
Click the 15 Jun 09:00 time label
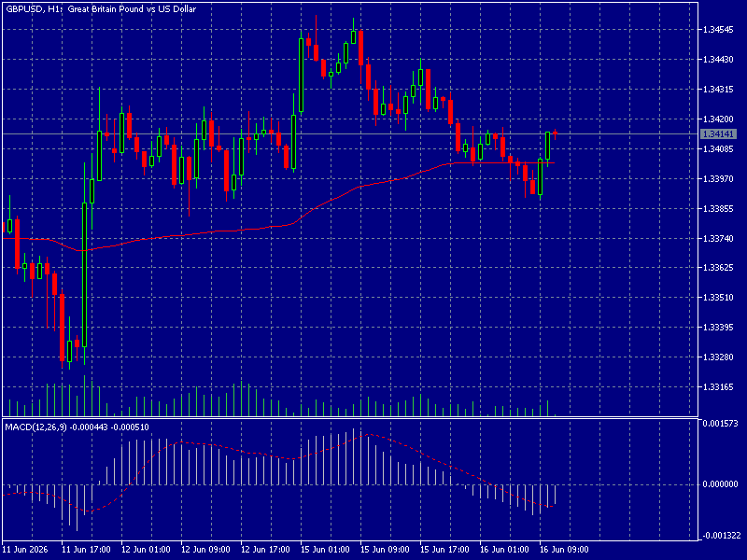pos(385,550)
